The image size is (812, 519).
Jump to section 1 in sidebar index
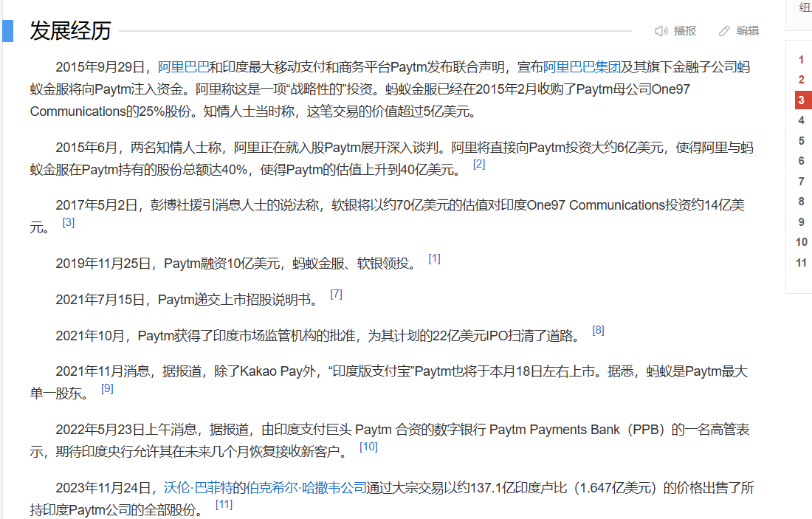tap(801, 60)
